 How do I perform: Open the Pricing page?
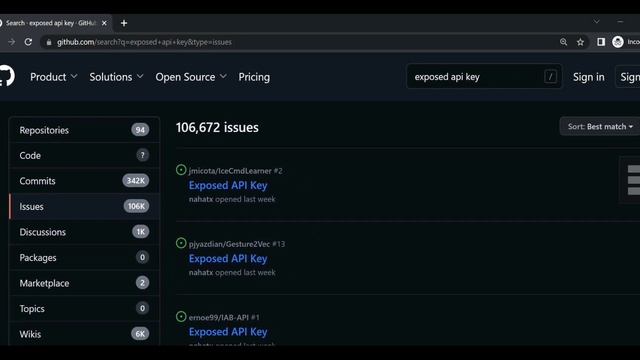(254, 77)
